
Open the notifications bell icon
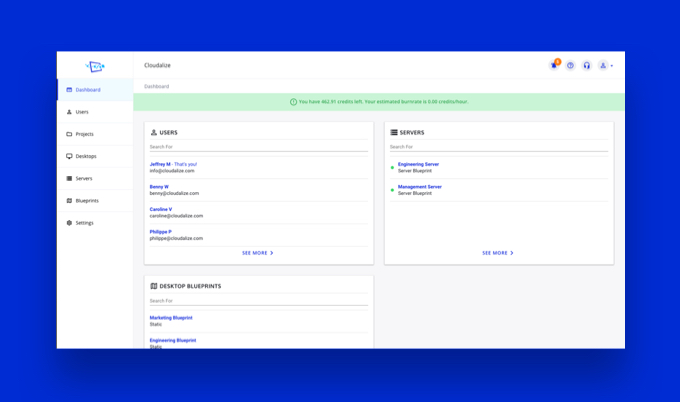pos(554,65)
